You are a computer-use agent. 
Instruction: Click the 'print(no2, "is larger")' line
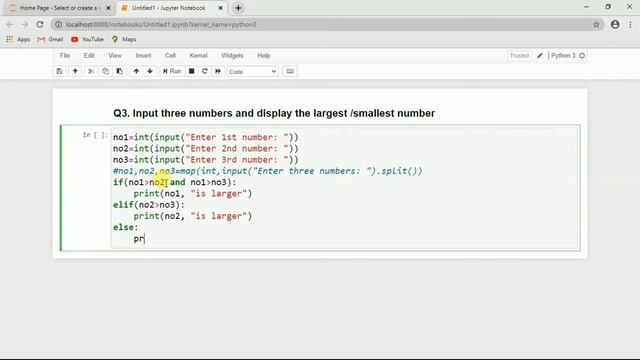coord(193,216)
